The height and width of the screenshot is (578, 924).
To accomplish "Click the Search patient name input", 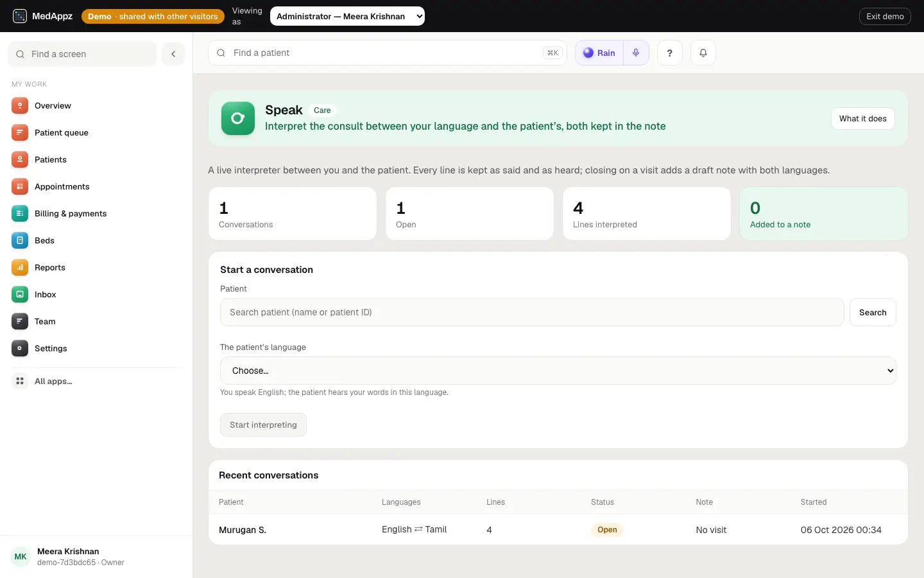I will (x=532, y=312).
